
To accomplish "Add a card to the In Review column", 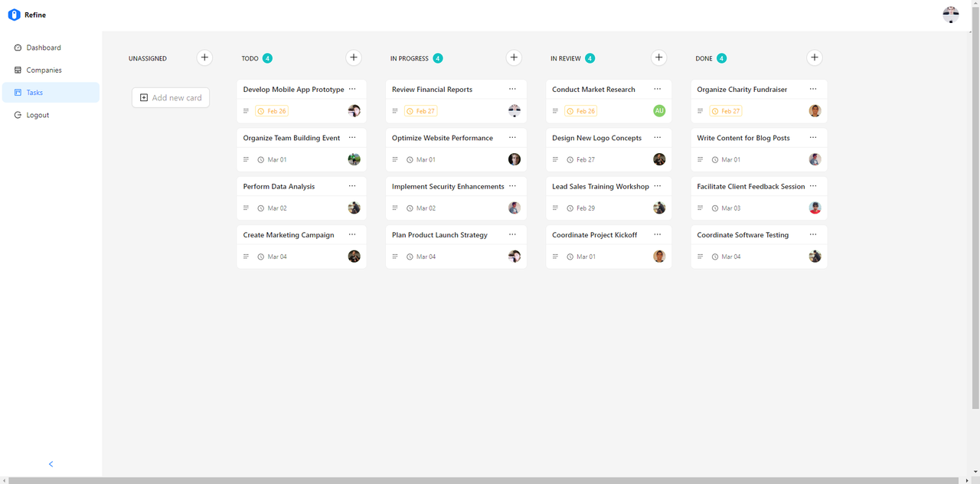I will (658, 57).
